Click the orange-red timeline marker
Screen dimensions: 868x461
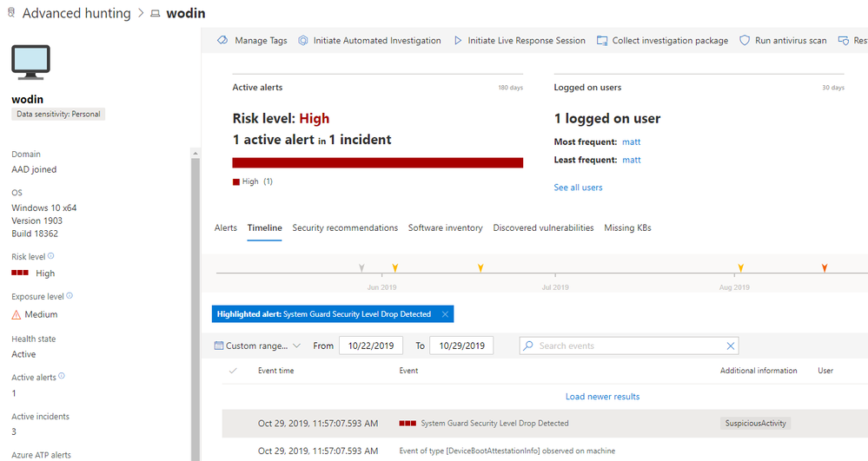click(x=825, y=268)
